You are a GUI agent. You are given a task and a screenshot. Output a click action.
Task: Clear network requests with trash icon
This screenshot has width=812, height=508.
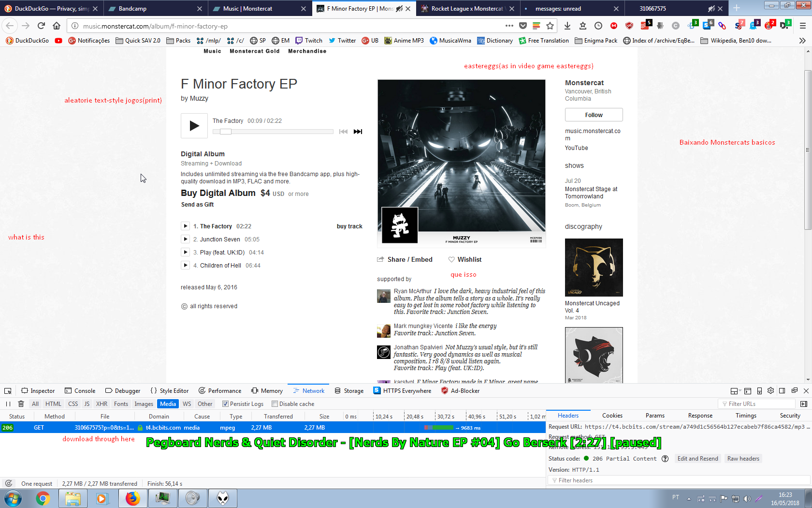21,404
